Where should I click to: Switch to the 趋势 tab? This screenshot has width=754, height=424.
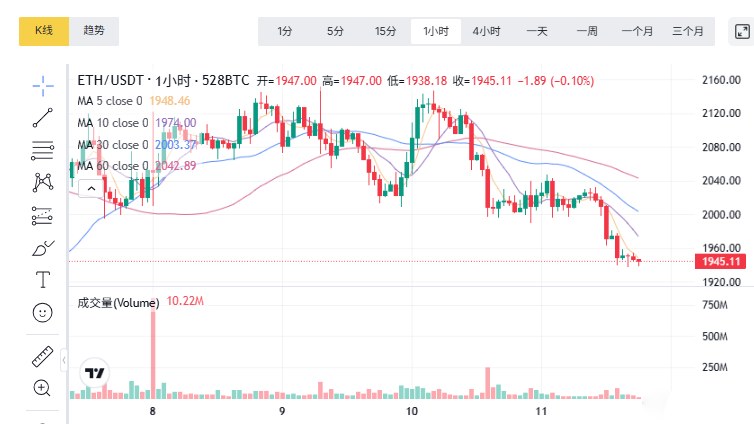tap(94, 31)
